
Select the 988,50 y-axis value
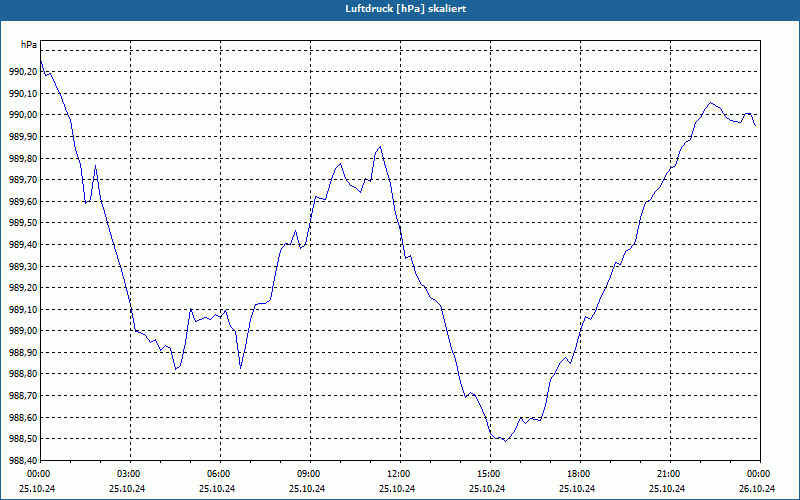[x=23, y=439]
